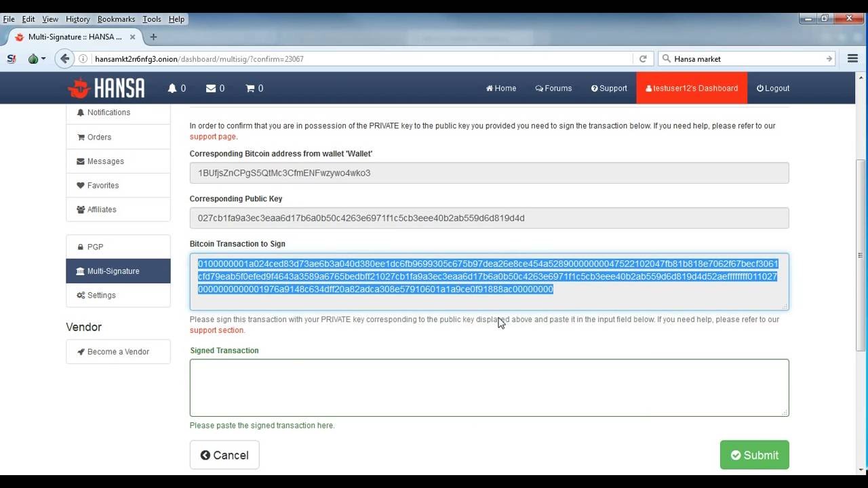868x488 pixels.
Task: Open Messages in sidebar
Action: coord(118,161)
